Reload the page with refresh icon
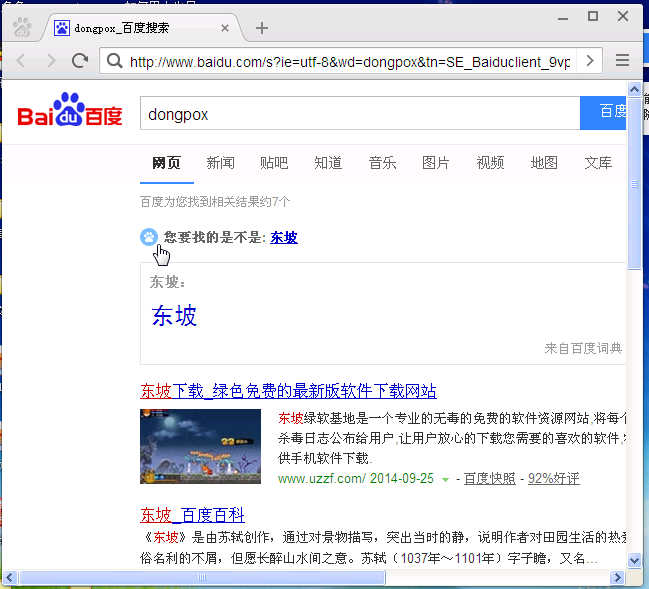The height and width of the screenshot is (589, 649). [x=80, y=61]
